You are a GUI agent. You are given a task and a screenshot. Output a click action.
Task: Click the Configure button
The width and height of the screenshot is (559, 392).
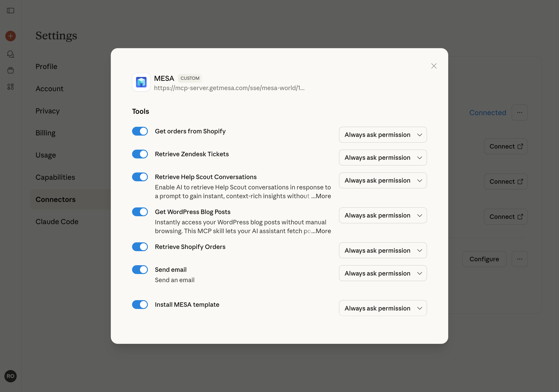[x=484, y=259]
